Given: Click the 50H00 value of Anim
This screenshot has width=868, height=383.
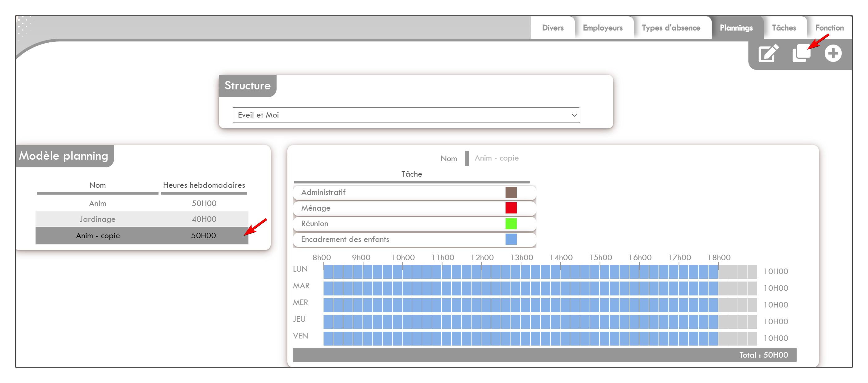Looking at the screenshot, I should (x=204, y=203).
